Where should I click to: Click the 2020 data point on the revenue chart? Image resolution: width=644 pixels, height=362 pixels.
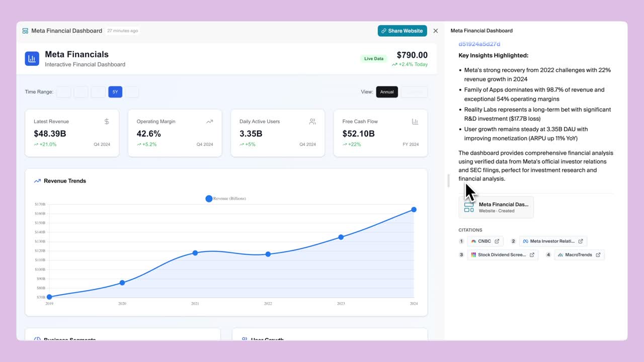click(x=122, y=283)
